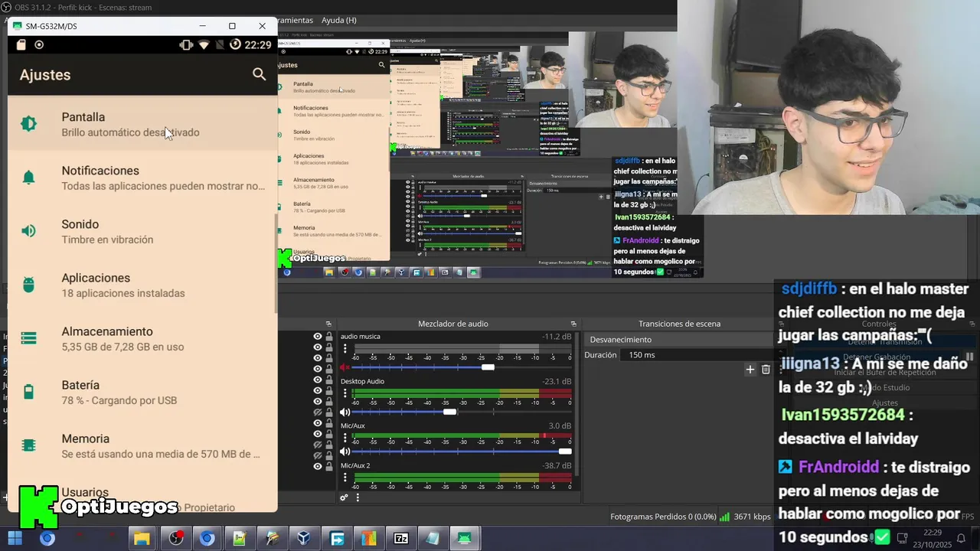Open search in the phone Ajustes screen

pyautogui.click(x=259, y=74)
